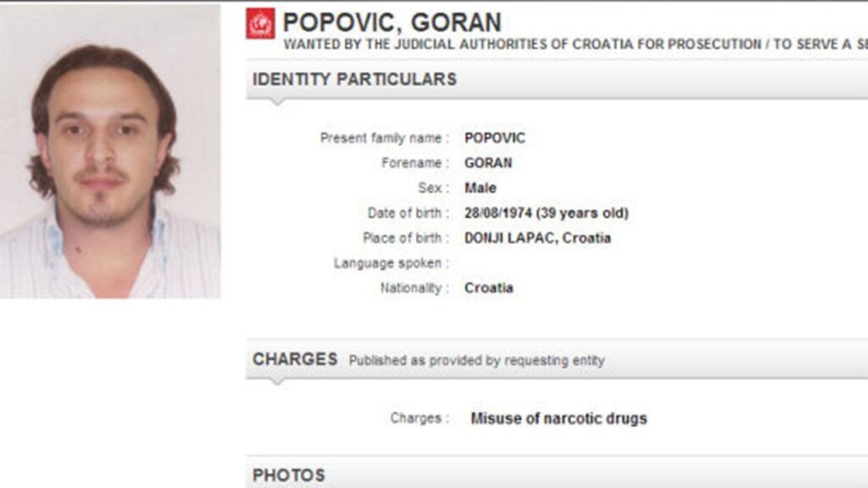This screenshot has width=868, height=488.
Task: Collapse the Identity Particulars section header
Action: click(x=354, y=80)
